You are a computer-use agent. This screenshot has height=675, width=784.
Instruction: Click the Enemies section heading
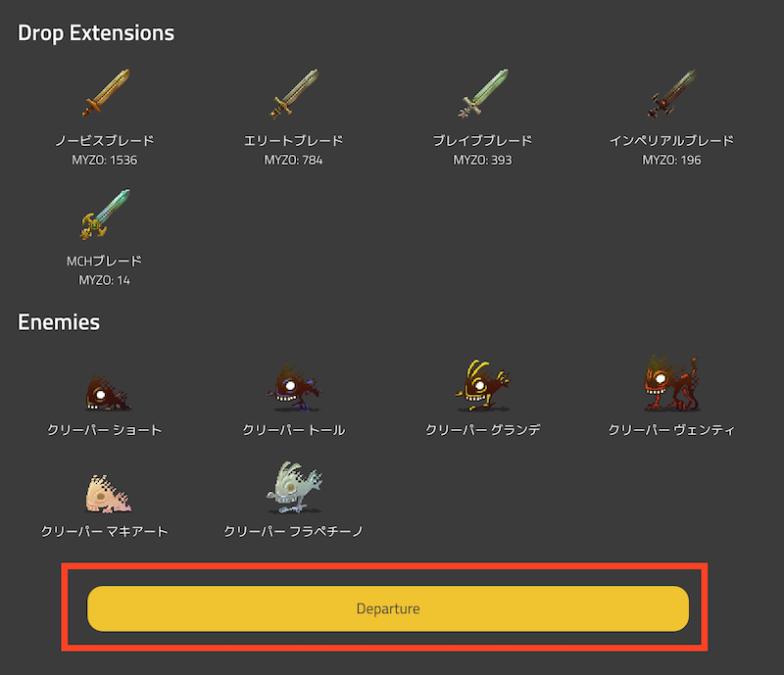coord(59,322)
